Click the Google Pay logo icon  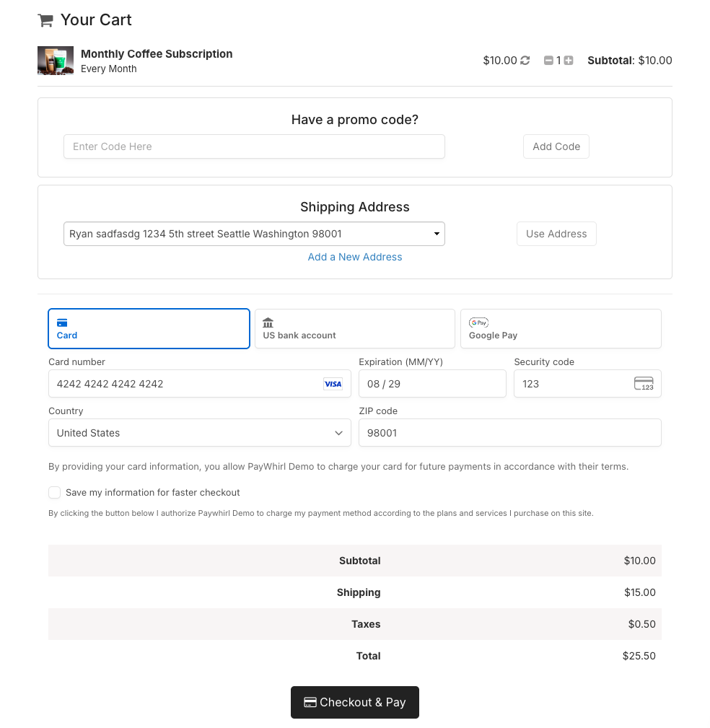pyautogui.click(x=478, y=323)
